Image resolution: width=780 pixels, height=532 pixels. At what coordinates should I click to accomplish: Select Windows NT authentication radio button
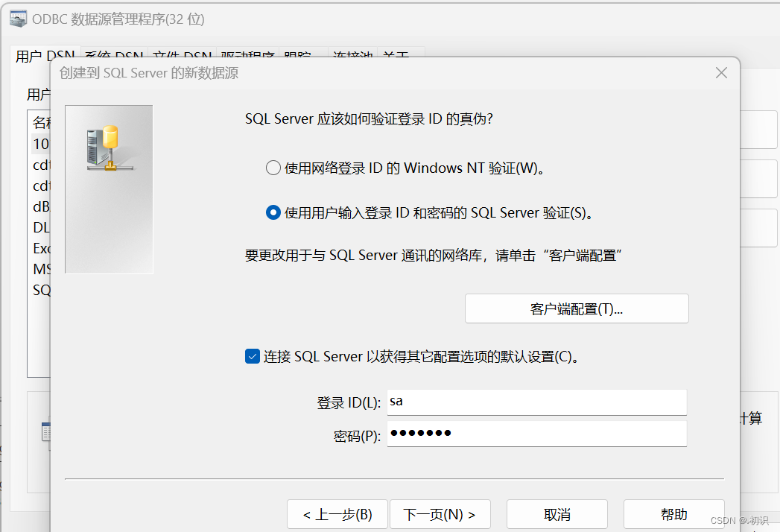273,168
